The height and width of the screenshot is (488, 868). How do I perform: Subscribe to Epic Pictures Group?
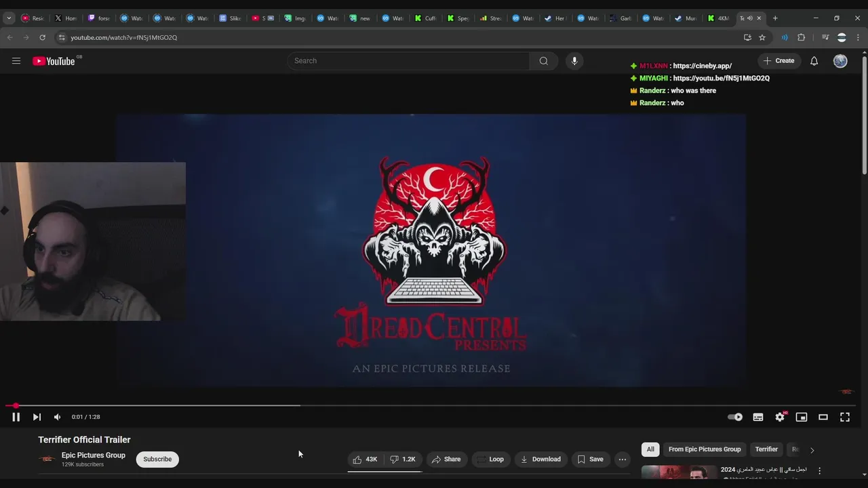[x=157, y=459]
